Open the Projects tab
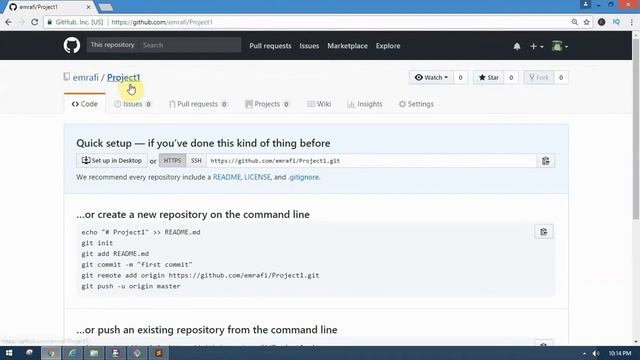 coord(267,104)
